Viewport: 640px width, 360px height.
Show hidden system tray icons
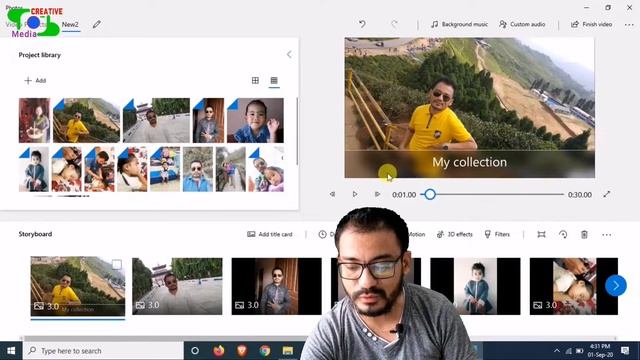click(557, 351)
